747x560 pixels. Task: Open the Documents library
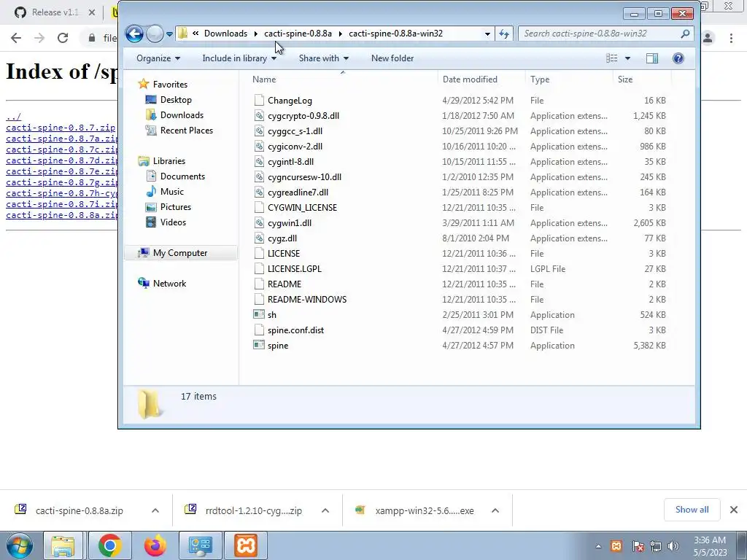point(182,176)
